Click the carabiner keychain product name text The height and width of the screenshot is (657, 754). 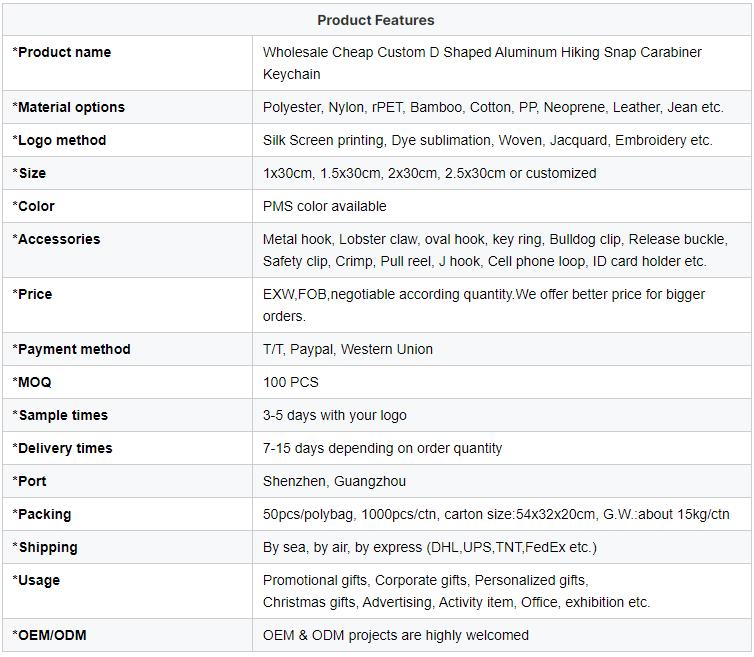pos(482,63)
